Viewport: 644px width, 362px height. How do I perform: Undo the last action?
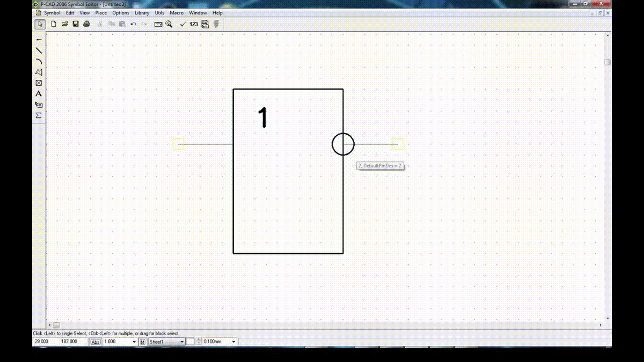(133, 24)
